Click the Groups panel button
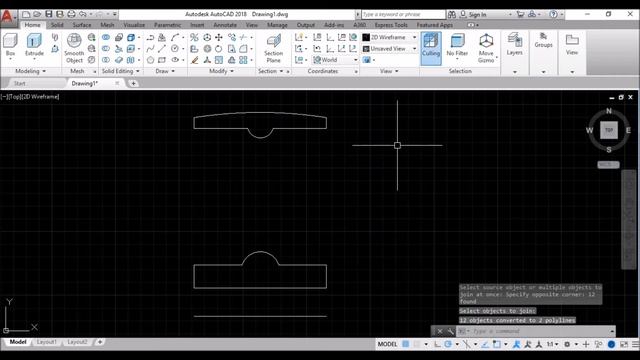 543,40
